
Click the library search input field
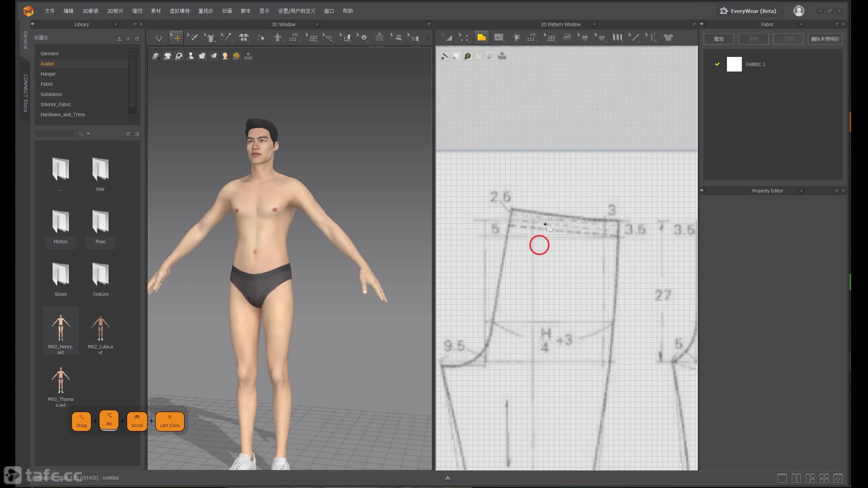pos(55,134)
